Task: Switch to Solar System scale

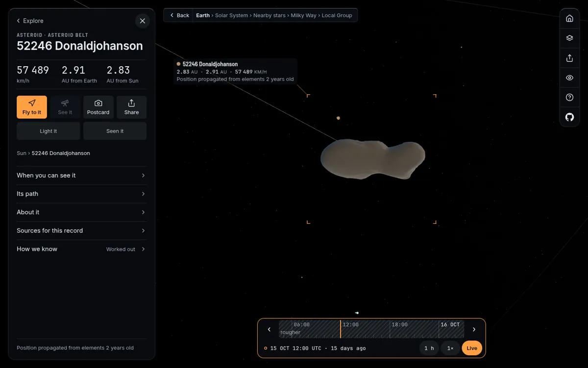Action: tap(231, 15)
